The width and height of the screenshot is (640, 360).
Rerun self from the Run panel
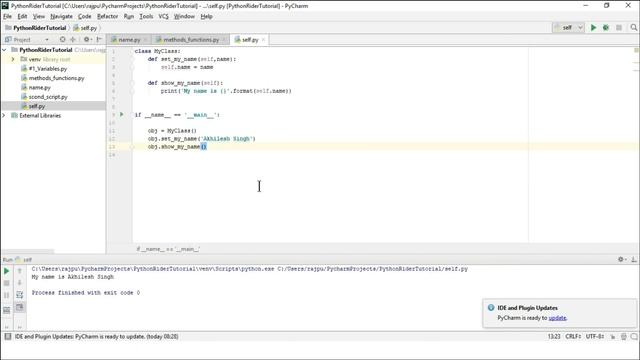pyautogui.click(x=7, y=271)
